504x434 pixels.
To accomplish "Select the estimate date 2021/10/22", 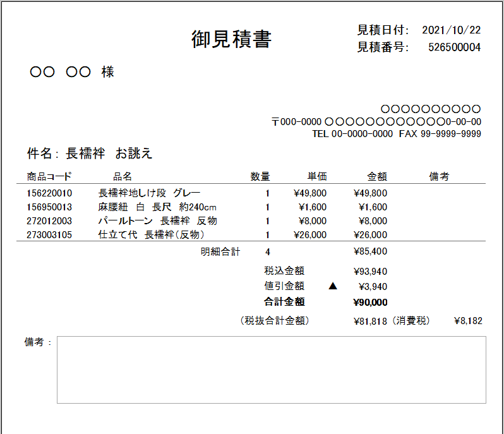I will click(x=452, y=30).
